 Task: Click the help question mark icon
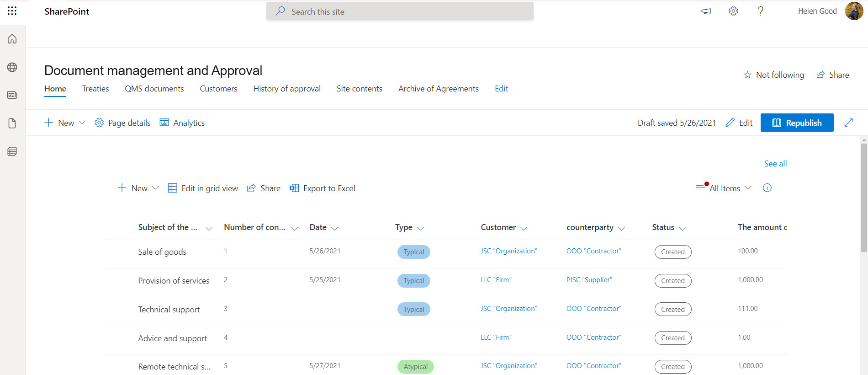[760, 11]
